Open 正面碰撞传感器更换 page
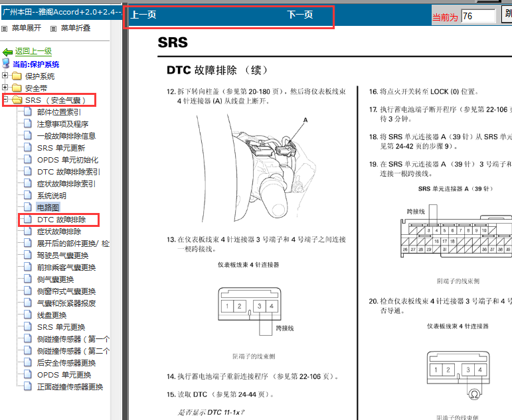 (70, 387)
